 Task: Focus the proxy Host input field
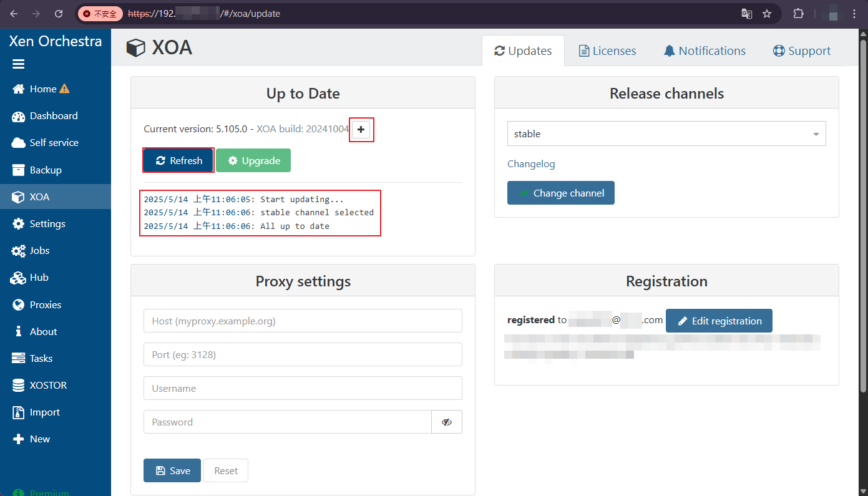pyautogui.click(x=303, y=321)
